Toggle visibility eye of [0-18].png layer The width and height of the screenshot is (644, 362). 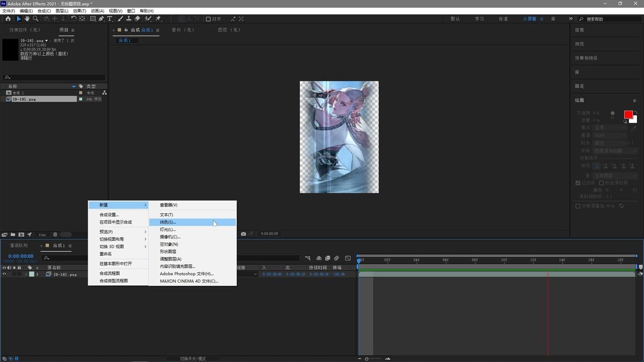(4, 274)
